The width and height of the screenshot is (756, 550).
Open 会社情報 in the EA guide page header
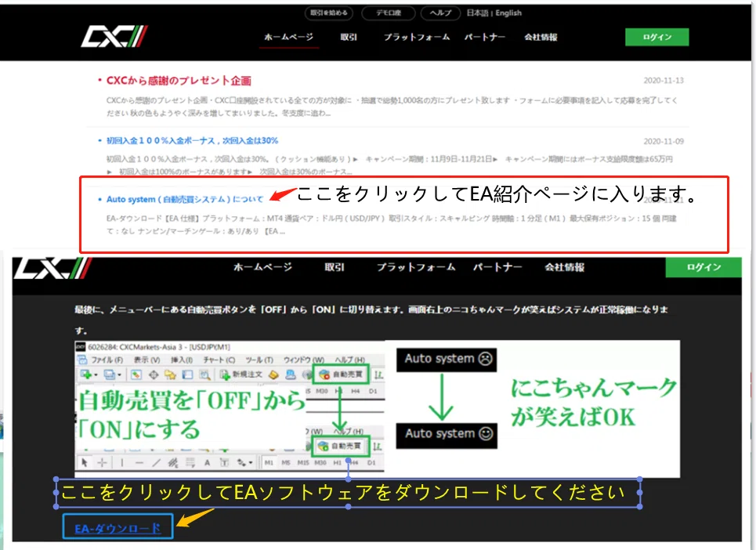click(564, 267)
